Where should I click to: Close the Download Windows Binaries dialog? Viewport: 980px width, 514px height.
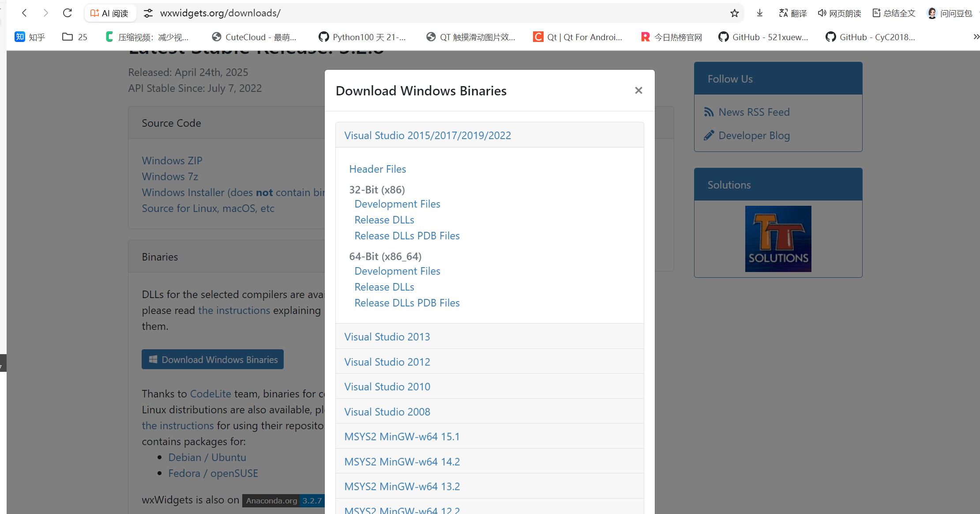[638, 91]
